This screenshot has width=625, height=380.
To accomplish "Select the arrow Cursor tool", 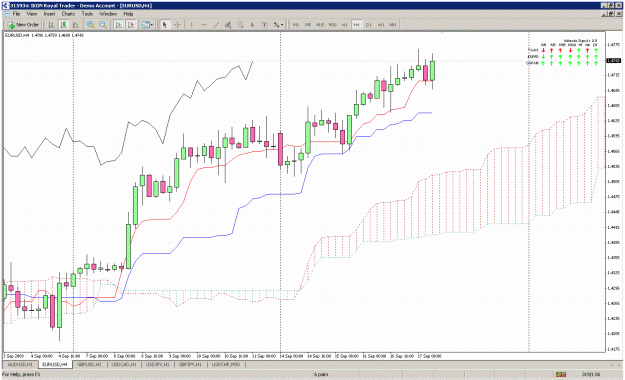I will (165, 25).
